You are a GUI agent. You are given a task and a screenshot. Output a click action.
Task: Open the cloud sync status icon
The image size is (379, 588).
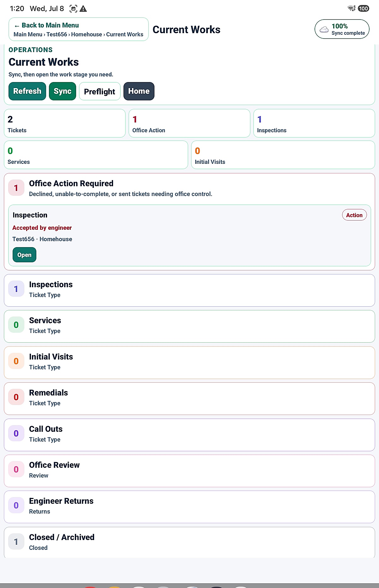(324, 29)
